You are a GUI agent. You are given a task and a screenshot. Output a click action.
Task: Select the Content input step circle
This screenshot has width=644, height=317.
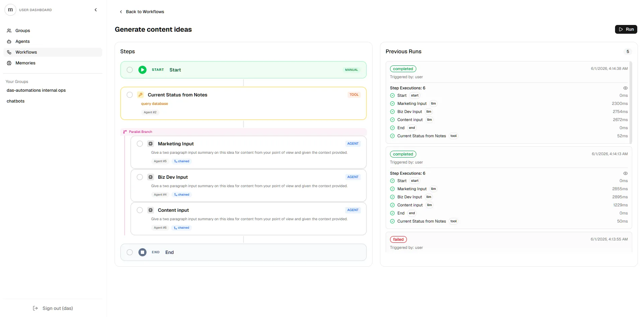click(x=140, y=210)
